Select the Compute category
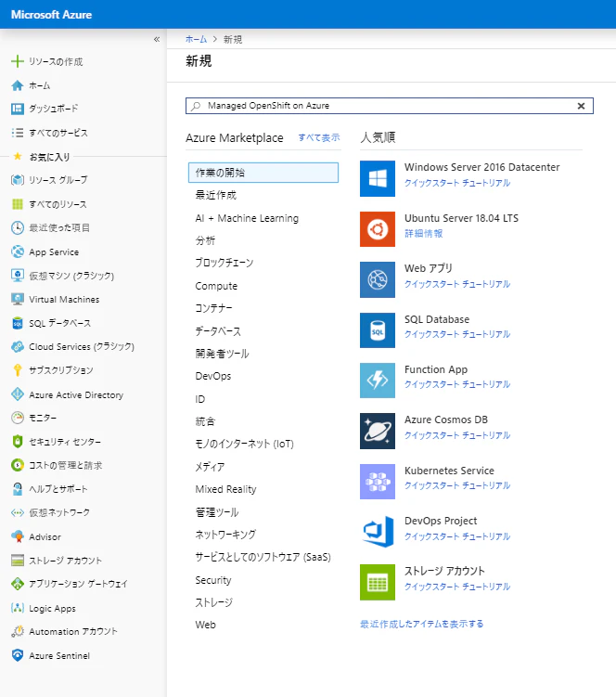This screenshot has height=697, width=616. click(216, 286)
